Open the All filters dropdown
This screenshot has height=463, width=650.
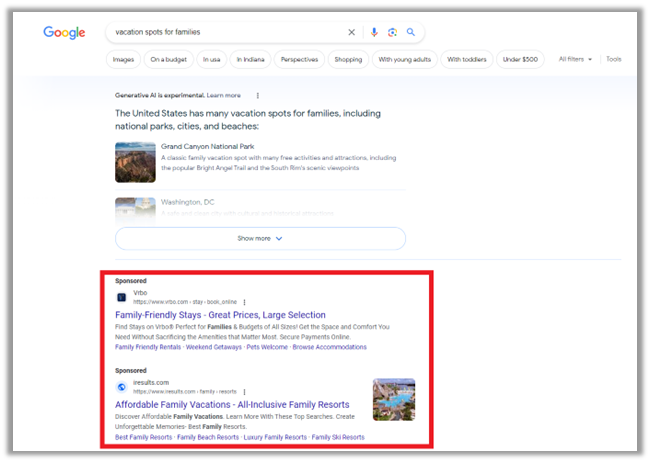575,59
